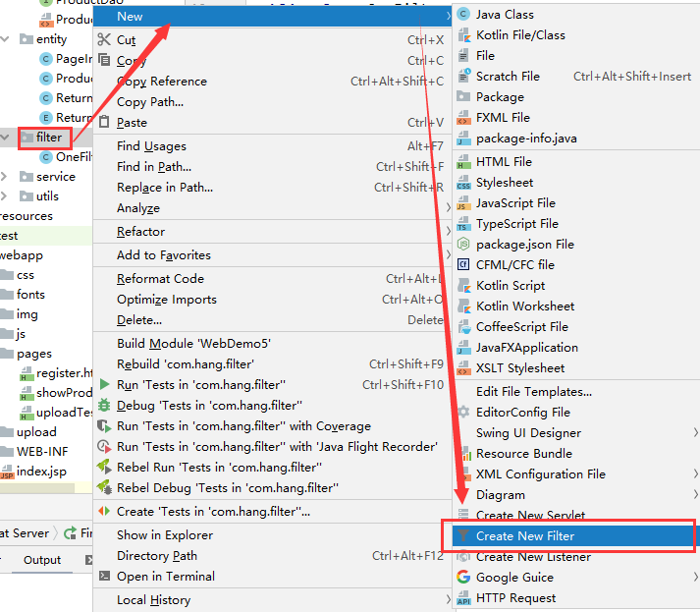Click the CoffeeScript File icon
700x612 pixels.
[464, 326]
